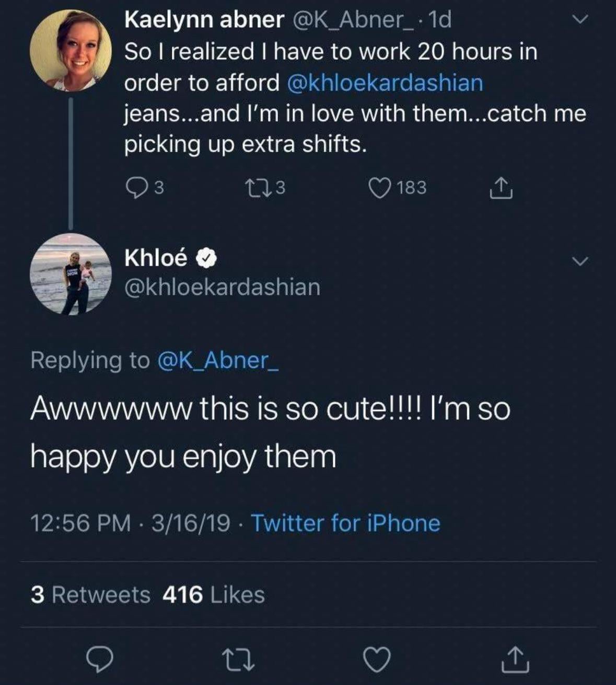Screen dimensions: 616x685
Task: Reply to Kaelynn's original tweet
Action: [137, 188]
